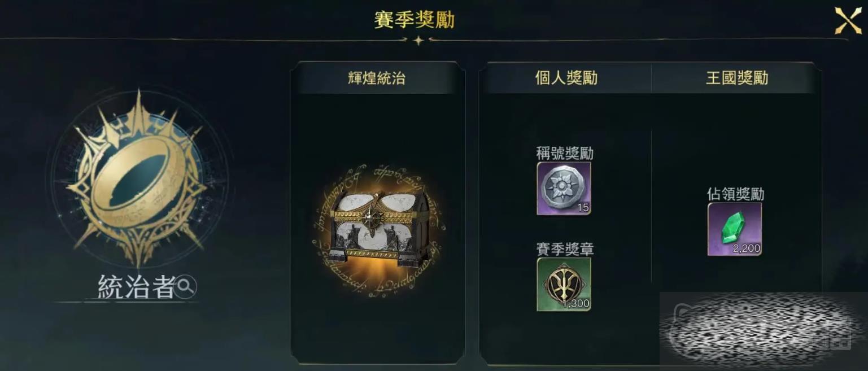Tap the magnifier icon beside 統治者
868x371 pixels.
pos(185,288)
